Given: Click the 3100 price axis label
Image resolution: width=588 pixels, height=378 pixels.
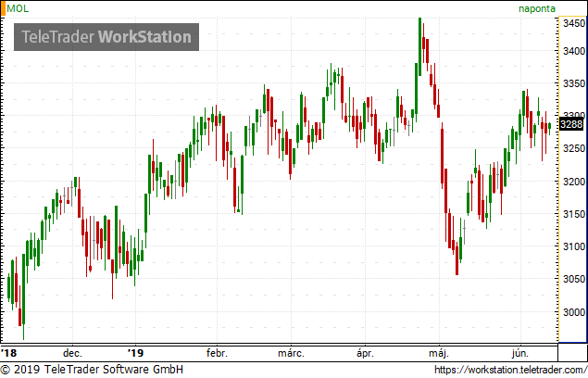Looking at the screenshot, I should (x=574, y=246).
